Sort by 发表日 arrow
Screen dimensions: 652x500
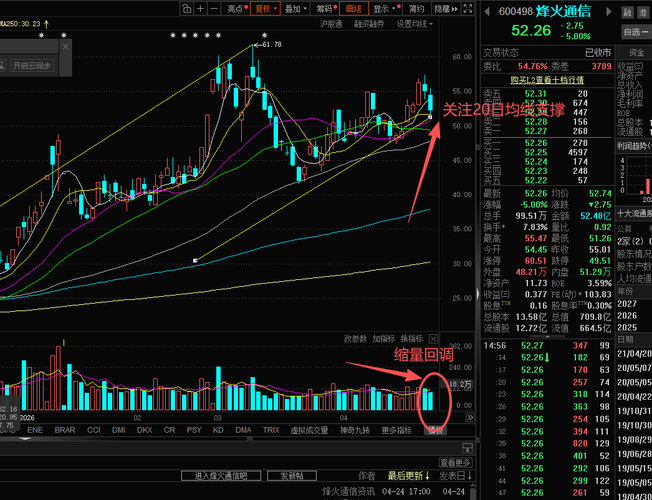pos(470,475)
